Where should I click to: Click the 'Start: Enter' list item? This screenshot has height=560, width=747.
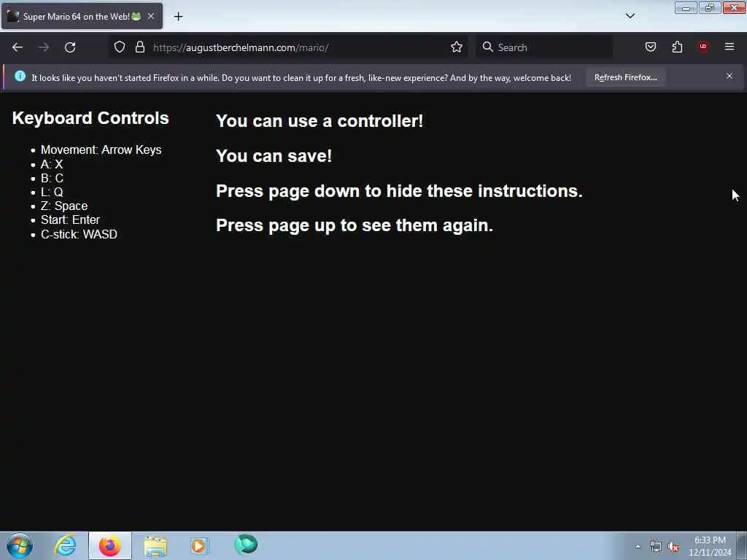(71, 219)
